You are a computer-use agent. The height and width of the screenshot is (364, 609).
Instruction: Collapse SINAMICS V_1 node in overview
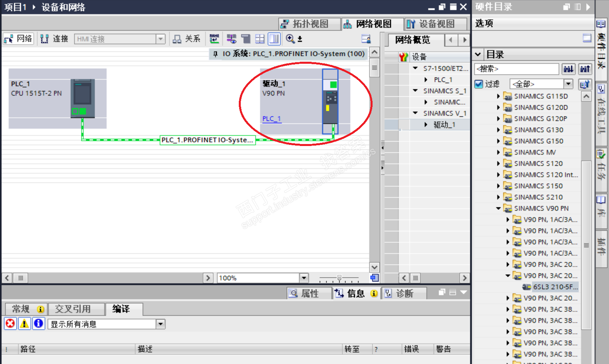pos(415,113)
